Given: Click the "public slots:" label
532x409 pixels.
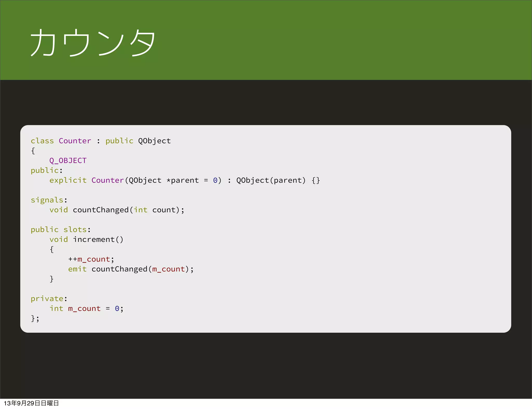Looking at the screenshot, I should (61, 230).
